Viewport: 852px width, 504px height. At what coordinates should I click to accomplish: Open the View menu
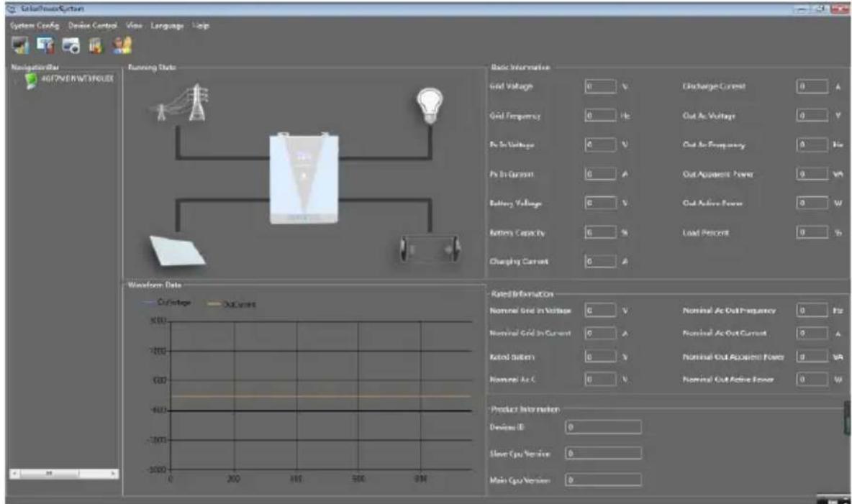(134, 26)
